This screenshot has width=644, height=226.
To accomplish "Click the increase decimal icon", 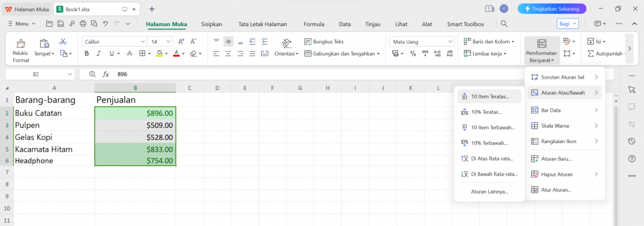I will click(437, 53).
